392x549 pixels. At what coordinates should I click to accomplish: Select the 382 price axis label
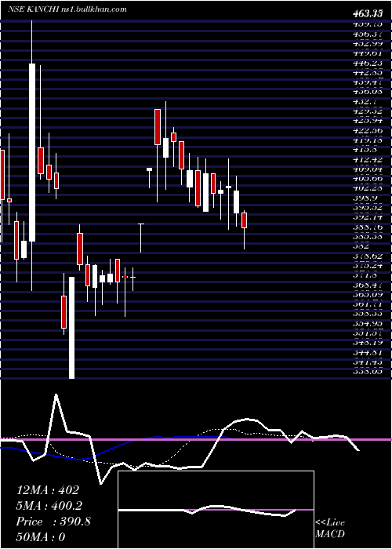tap(360, 246)
